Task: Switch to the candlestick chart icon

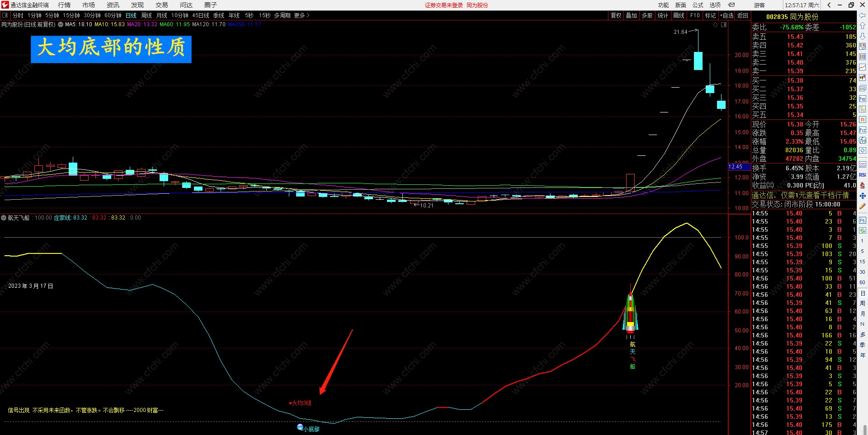Action: click(x=863, y=77)
